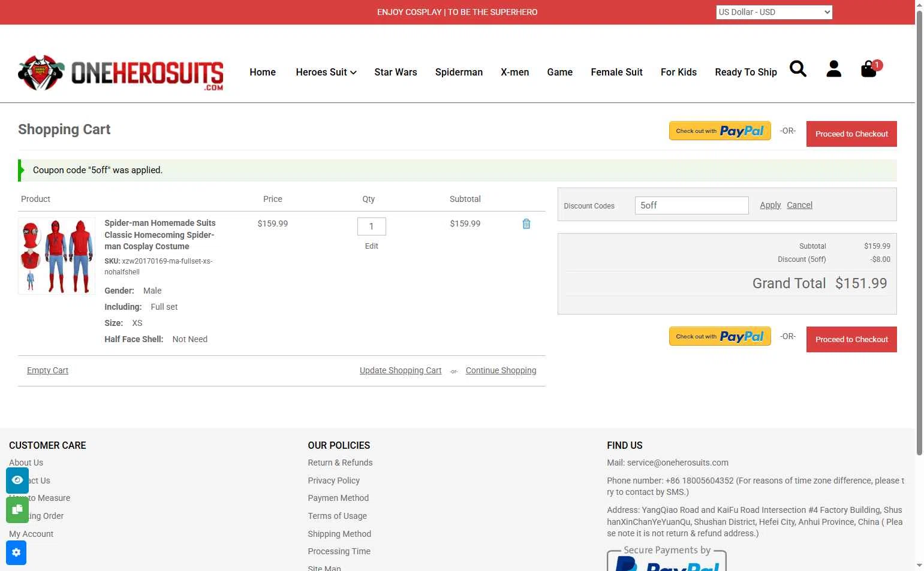Click Continue Shopping link

[x=501, y=370]
